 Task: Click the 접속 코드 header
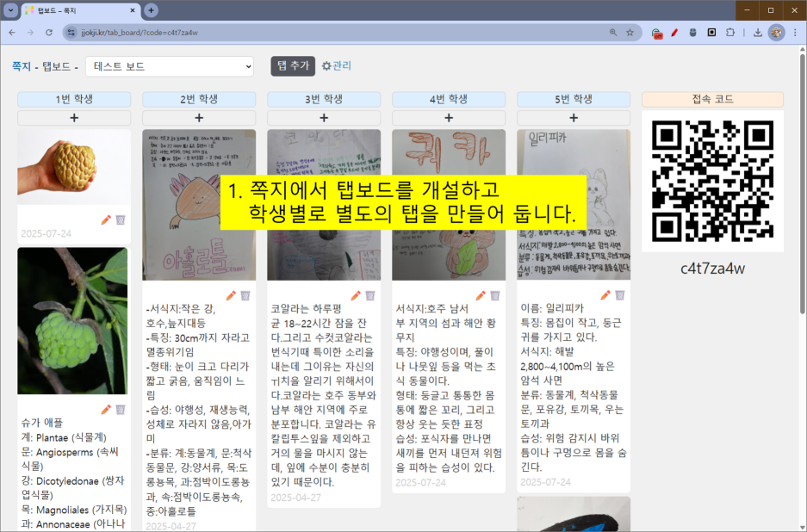(x=713, y=99)
